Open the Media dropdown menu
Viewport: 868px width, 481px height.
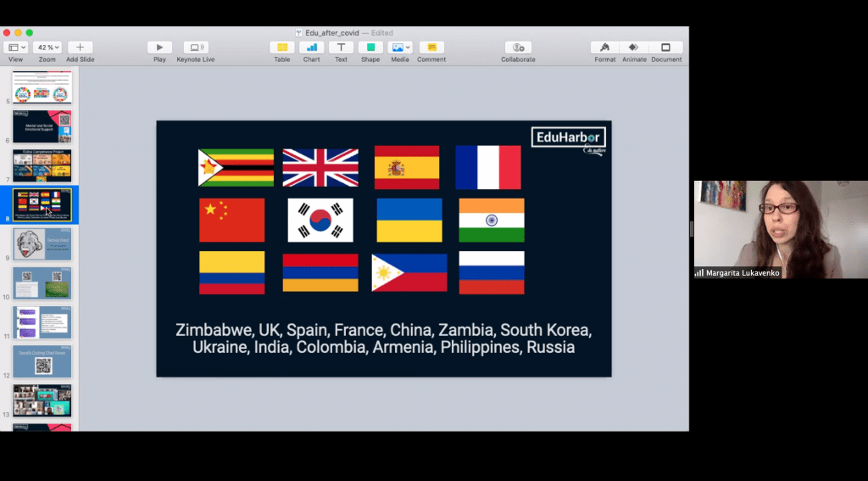[400, 48]
